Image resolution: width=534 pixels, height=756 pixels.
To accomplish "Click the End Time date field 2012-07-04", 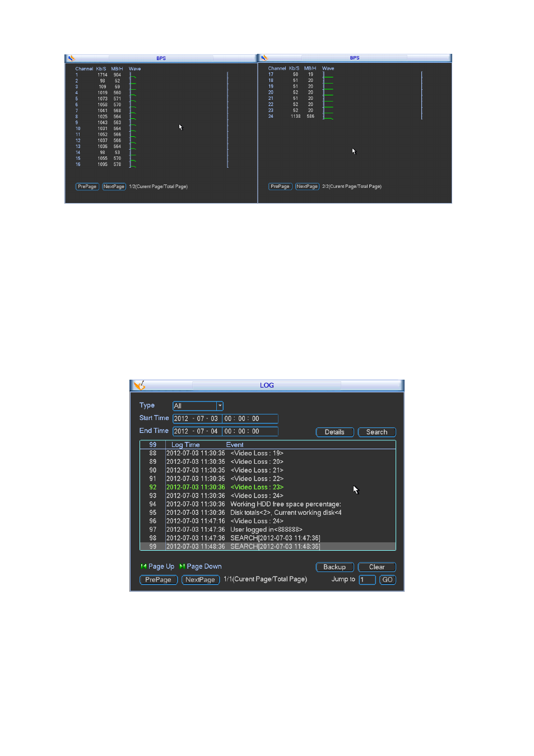I will tap(197, 432).
